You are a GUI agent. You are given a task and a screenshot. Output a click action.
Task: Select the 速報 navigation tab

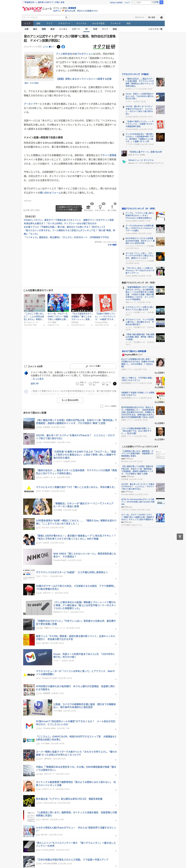[x=38, y=24]
